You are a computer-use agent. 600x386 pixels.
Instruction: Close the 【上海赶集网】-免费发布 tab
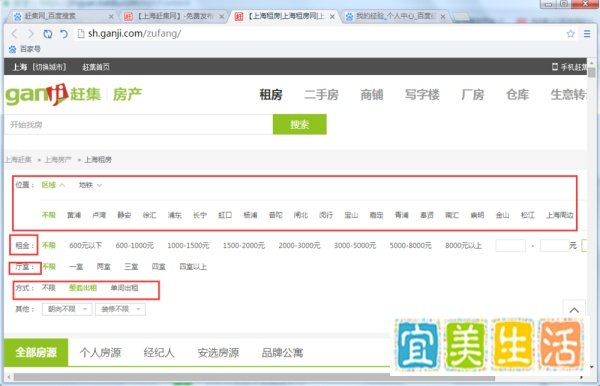pos(221,16)
